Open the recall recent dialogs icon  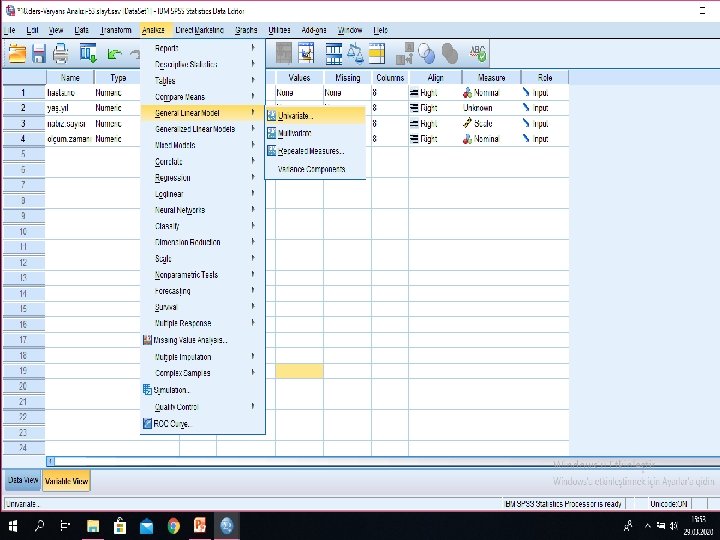(88, 54)
